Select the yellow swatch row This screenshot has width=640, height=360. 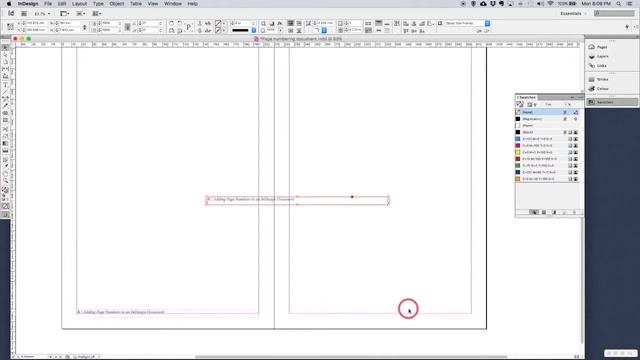[x=547, y=152]
